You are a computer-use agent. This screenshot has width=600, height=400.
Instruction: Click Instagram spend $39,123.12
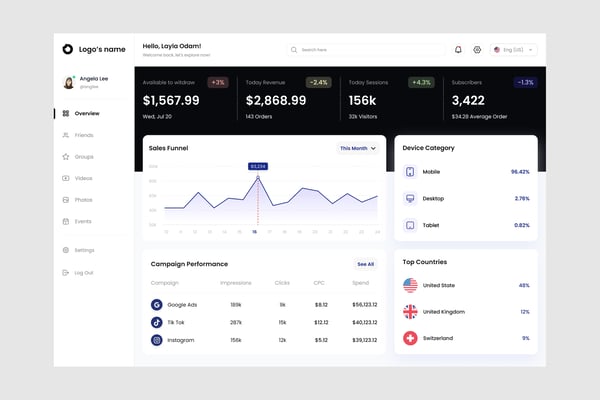click(x=365, y=340)
